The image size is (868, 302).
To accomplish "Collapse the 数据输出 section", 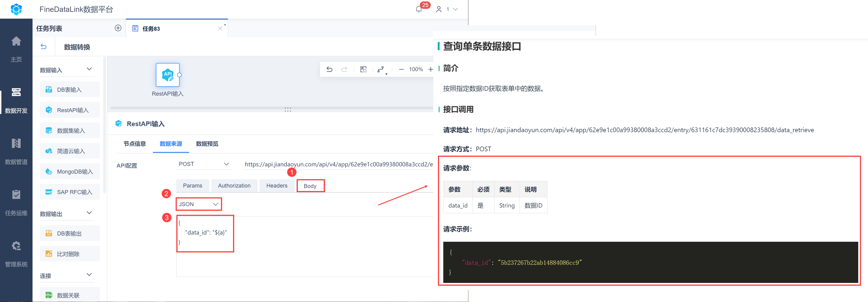I will click(89, 213).
